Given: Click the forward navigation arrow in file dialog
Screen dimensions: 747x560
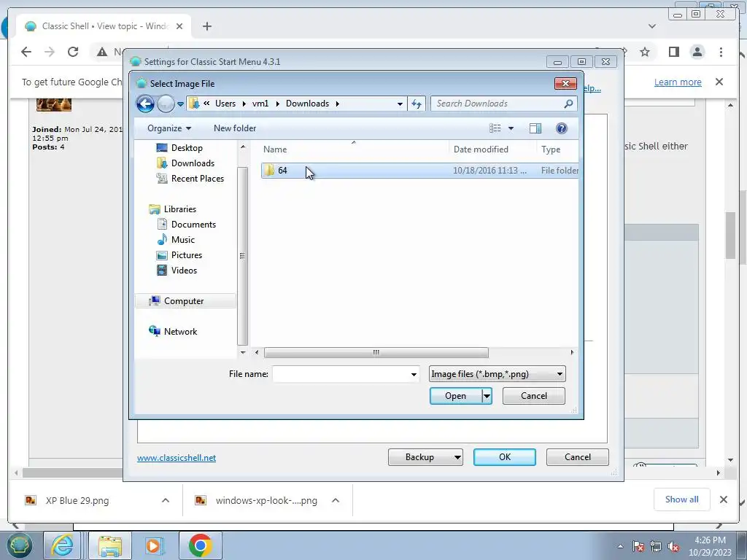Looking at the screenshot, I should [x=166, y=104].
